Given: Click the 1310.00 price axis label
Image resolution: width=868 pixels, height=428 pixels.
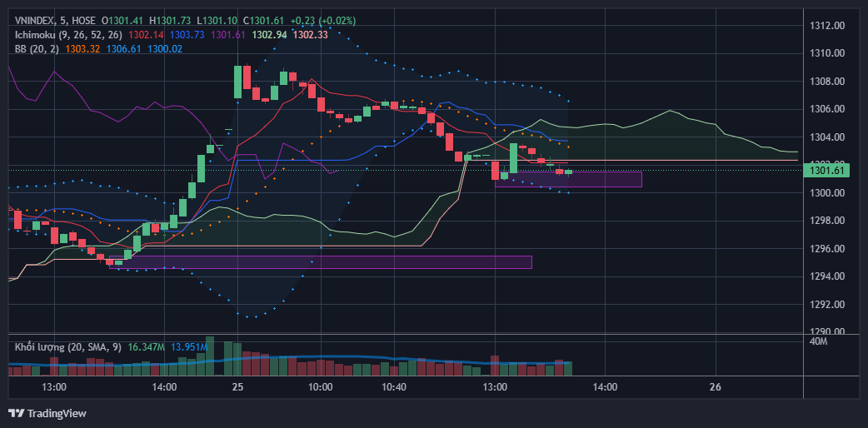Looking at the screenshot, I should (x=827, y=53).
